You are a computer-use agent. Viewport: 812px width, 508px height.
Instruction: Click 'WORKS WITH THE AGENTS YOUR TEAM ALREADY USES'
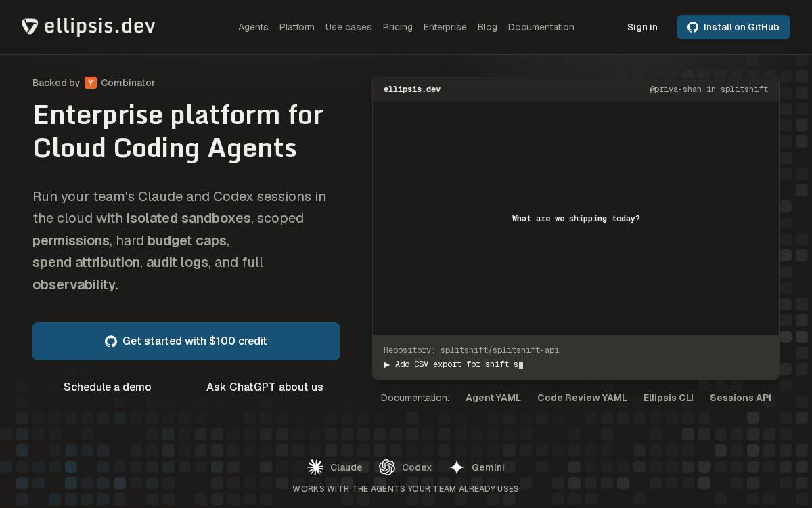405,489
